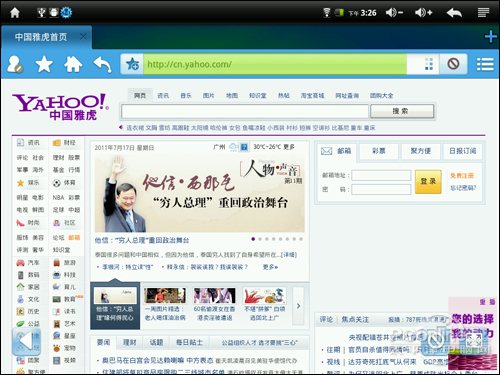Raise volume with the speaker plus icon
The width and height of the screenshot is (500, 375).
pyautogui.click(x=423, y=13)
